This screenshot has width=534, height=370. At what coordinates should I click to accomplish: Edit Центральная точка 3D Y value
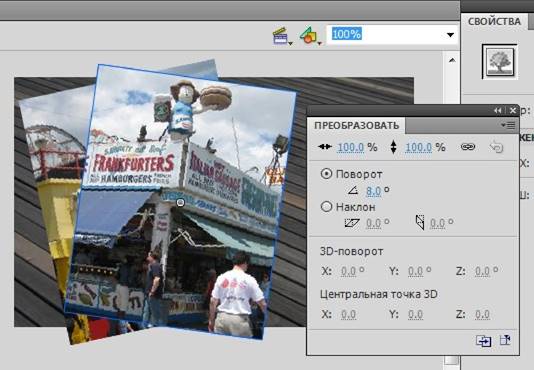point(415,314)
